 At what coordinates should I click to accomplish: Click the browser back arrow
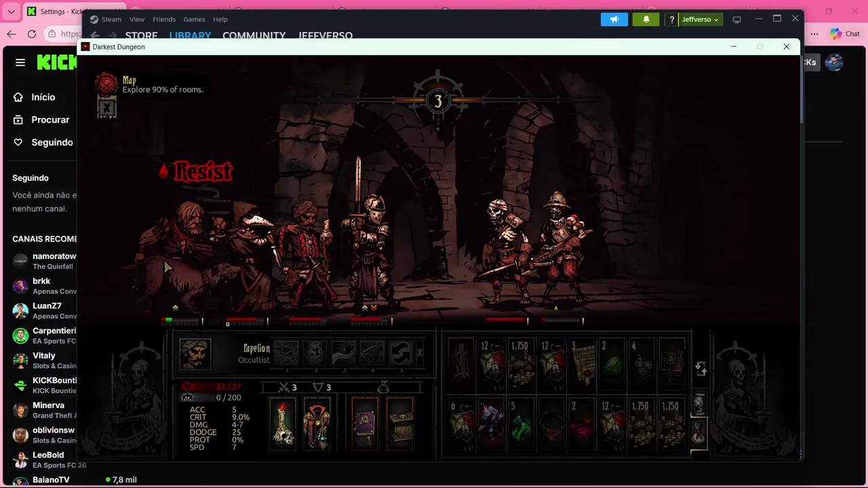[x=12, y=34]
